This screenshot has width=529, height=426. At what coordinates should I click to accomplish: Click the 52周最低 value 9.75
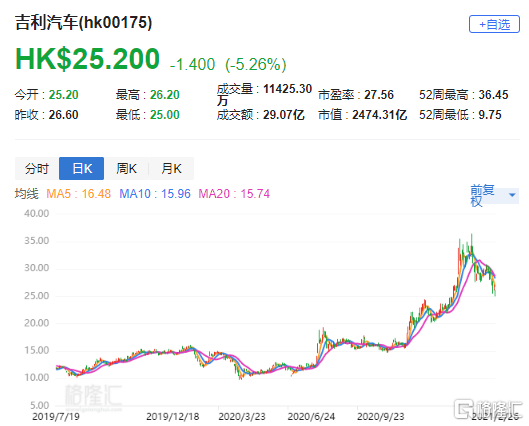pos(490,115)
